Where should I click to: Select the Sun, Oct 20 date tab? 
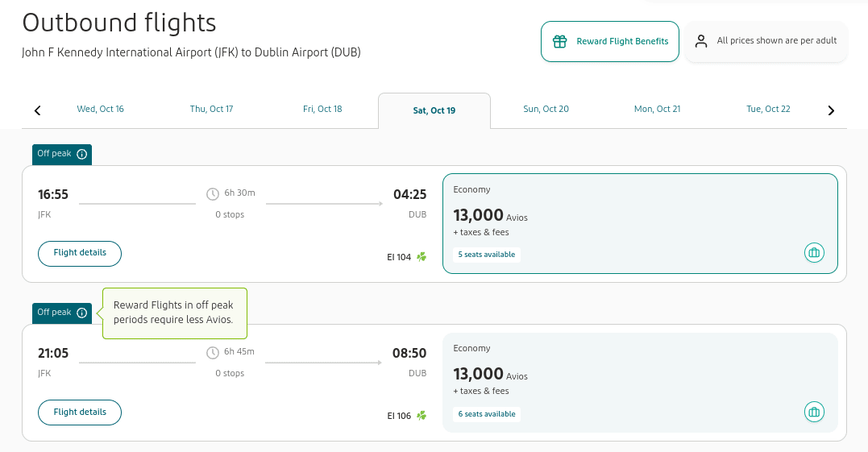[x=546, y=109]
